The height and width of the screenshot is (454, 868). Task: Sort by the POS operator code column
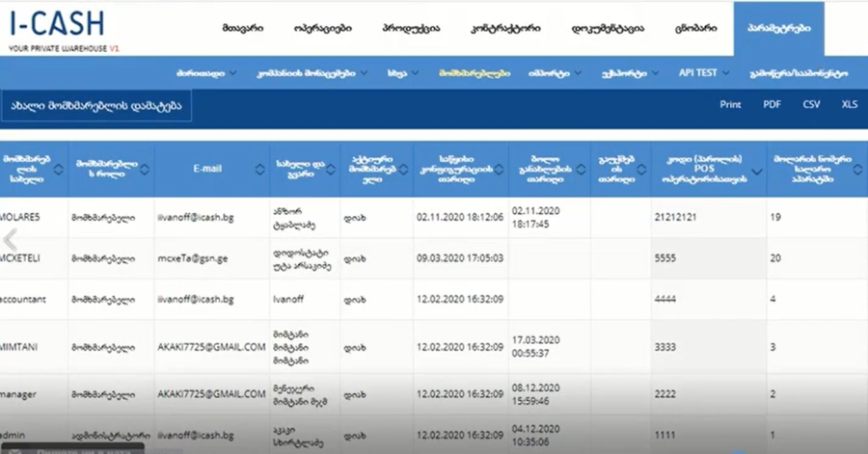(x=757, y=171)
